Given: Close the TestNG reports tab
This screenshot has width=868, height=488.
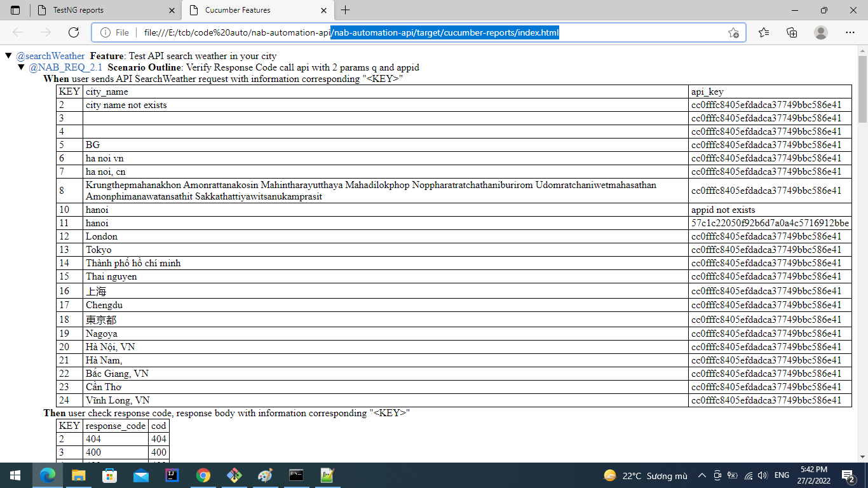Looking at the screenshot, I should pos(172,10).
